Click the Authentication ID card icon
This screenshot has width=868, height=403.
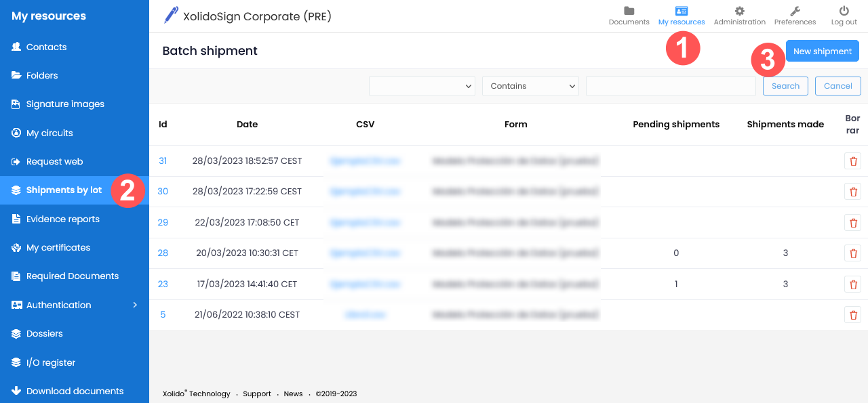[16, 305]
